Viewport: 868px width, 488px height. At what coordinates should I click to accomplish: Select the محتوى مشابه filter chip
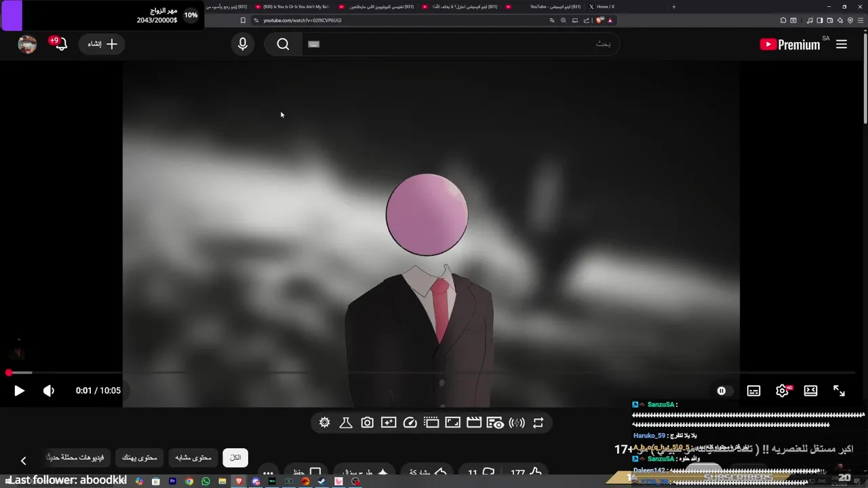click(x=193, y=457)
